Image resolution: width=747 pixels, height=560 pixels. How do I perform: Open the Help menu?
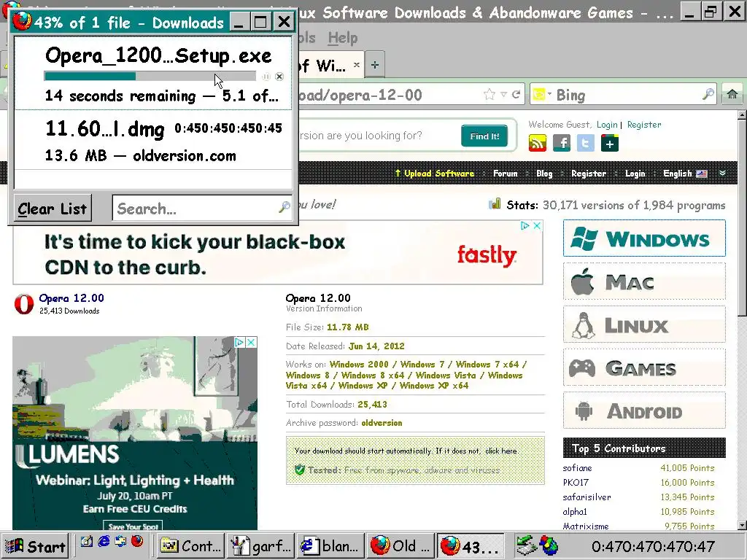point(343,38)
